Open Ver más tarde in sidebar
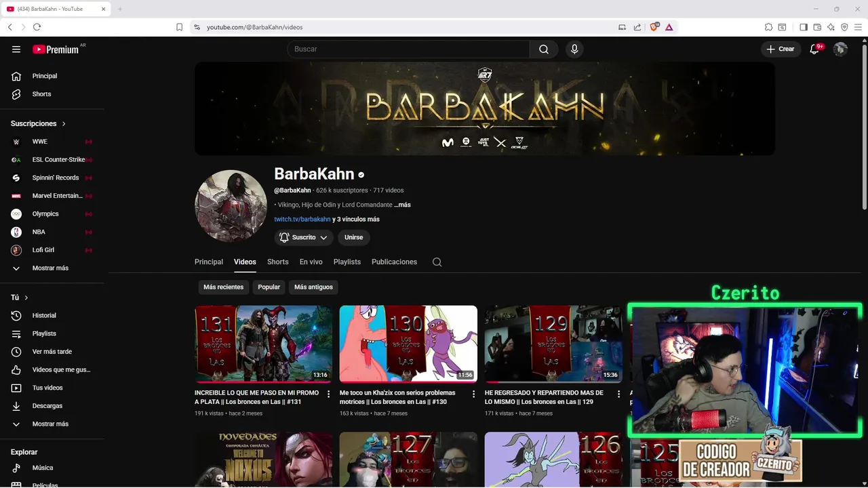Image resolution: width=868 pixels, height=488 pixels. pyautogui.click(x=52, y=352)
